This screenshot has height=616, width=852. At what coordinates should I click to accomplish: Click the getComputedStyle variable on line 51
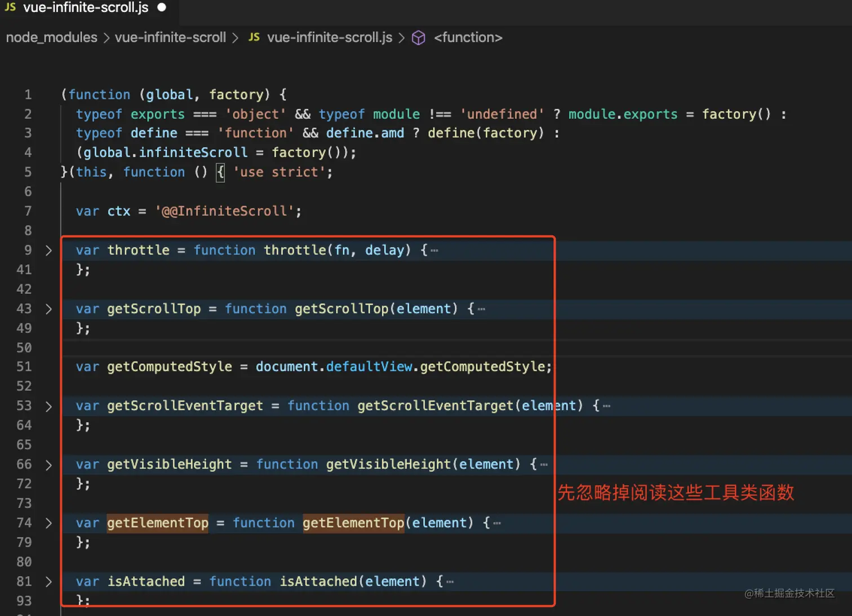(x=170, y=367)
